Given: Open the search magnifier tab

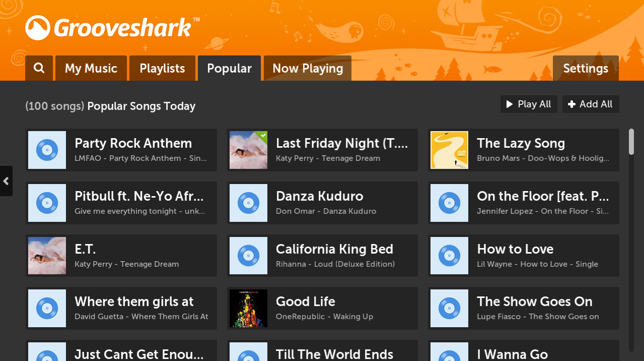Looking at the screenshot, I should 39,68.
